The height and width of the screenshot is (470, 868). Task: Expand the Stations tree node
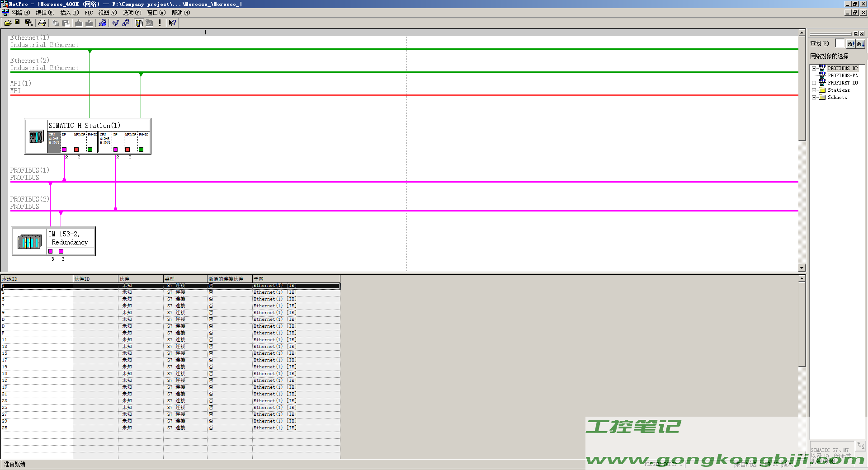814,90
